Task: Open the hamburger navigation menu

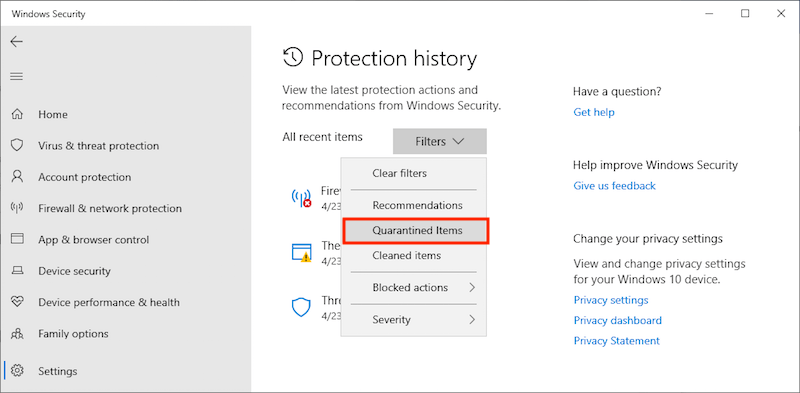Action: coord(17,77)
